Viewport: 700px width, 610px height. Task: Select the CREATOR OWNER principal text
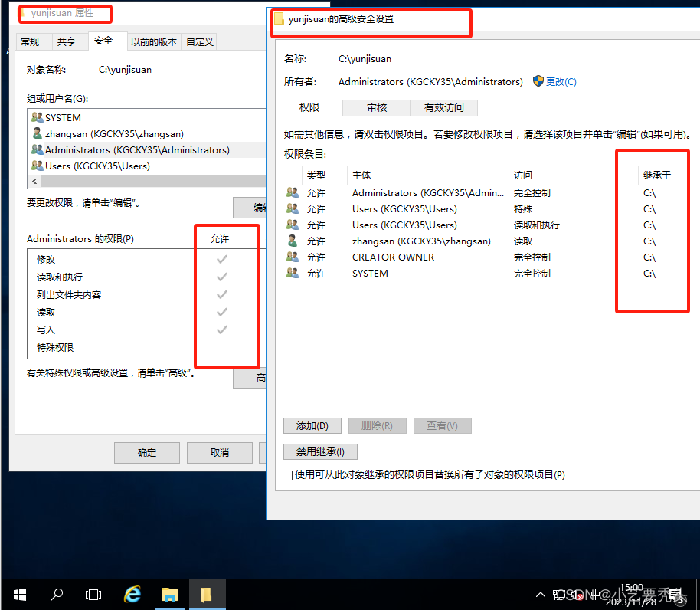[x=393, y=257]
